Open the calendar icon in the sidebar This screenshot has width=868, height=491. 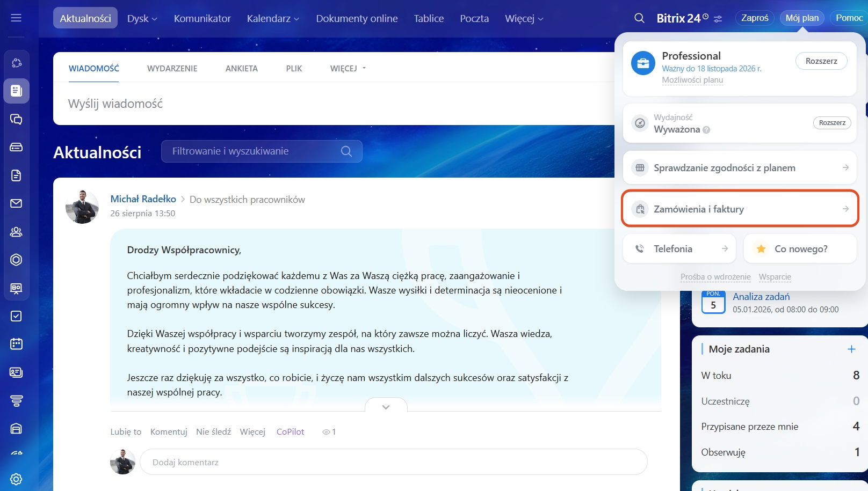(16, 344)
